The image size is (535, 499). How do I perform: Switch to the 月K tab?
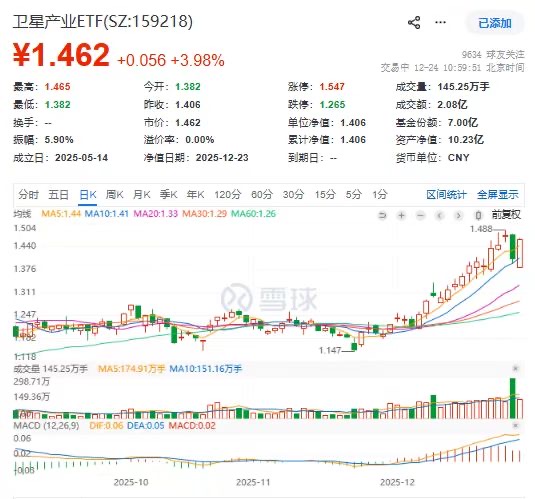[141, 195]
